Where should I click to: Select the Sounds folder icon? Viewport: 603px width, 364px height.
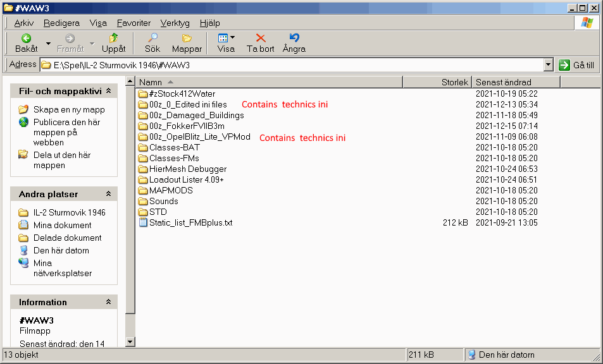pyautogui.click(x=143, y=201)
